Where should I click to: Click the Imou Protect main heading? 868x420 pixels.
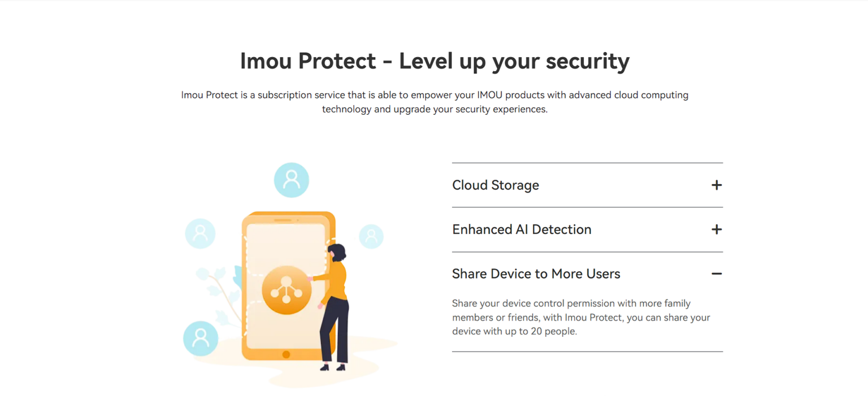click(435, 61)
